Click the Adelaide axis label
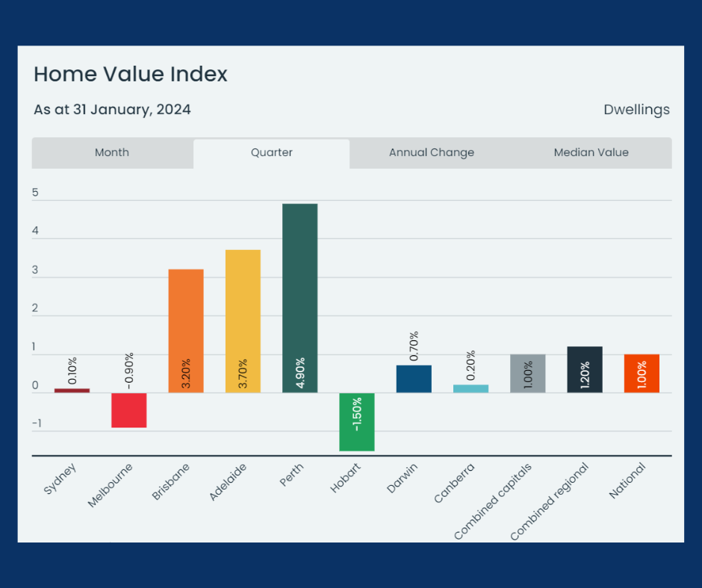This screenshot has height=588, width=702. click(228, 482)
